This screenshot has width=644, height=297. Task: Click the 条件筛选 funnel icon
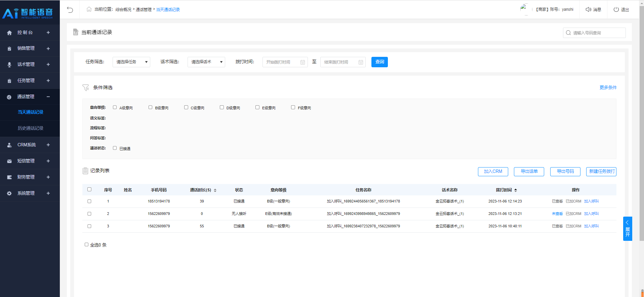[x=86, y=87]
